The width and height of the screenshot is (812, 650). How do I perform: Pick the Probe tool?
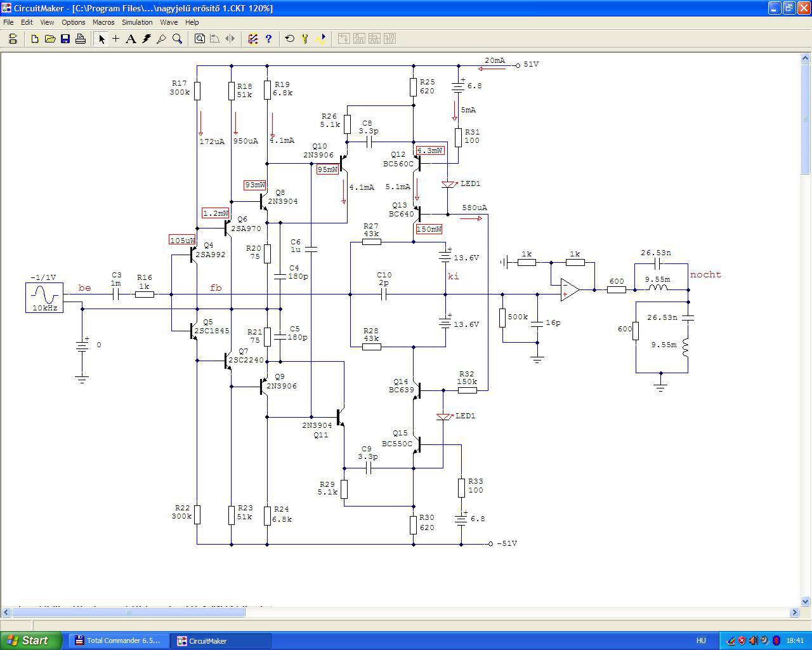[162, 39]
